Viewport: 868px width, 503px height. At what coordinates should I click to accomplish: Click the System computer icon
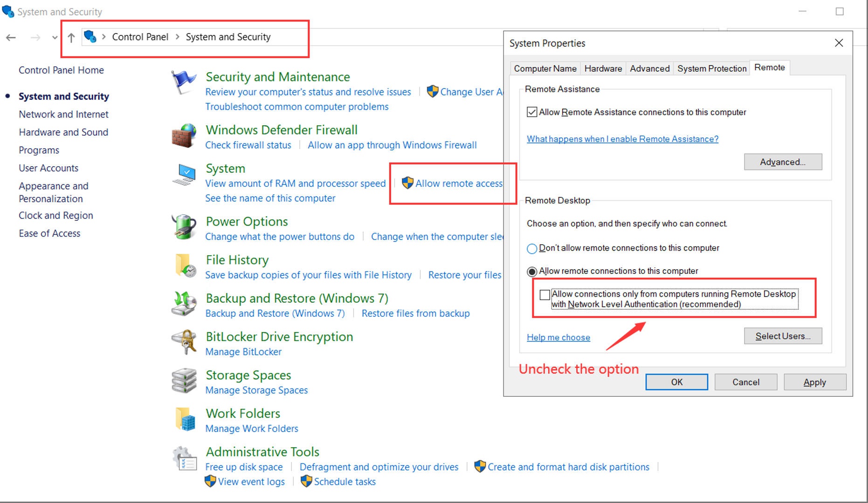click(185, 175)
